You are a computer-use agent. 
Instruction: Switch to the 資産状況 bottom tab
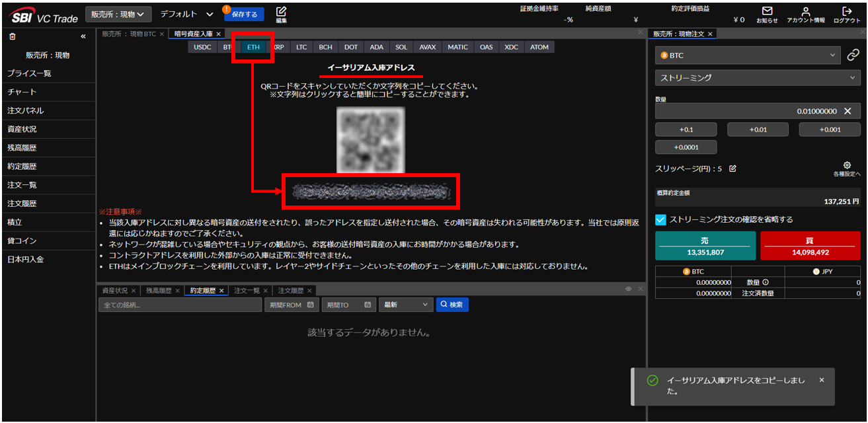(115, 291)
